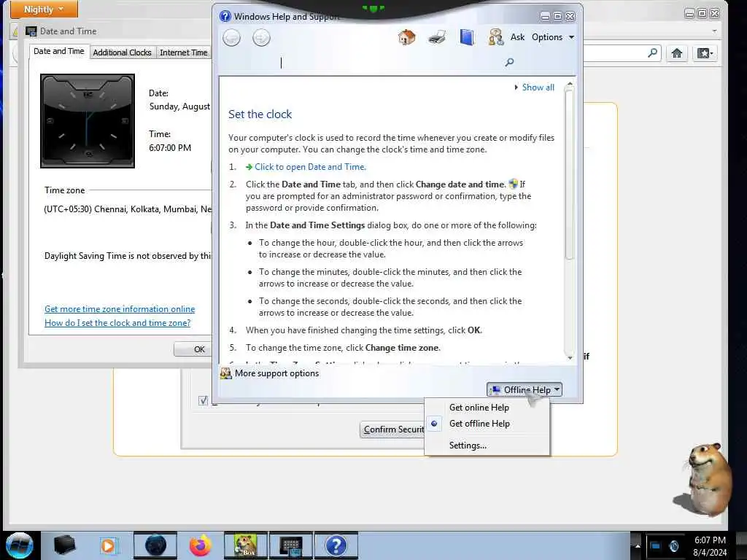Click the Windows Start orb
Viewport: 747px width, 560px height.
pyautogui.click(x=19, y=545)
